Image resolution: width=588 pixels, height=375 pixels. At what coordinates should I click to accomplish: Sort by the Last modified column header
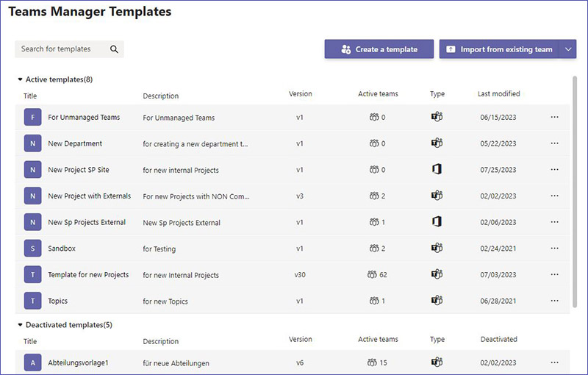(x=499, y=94)
